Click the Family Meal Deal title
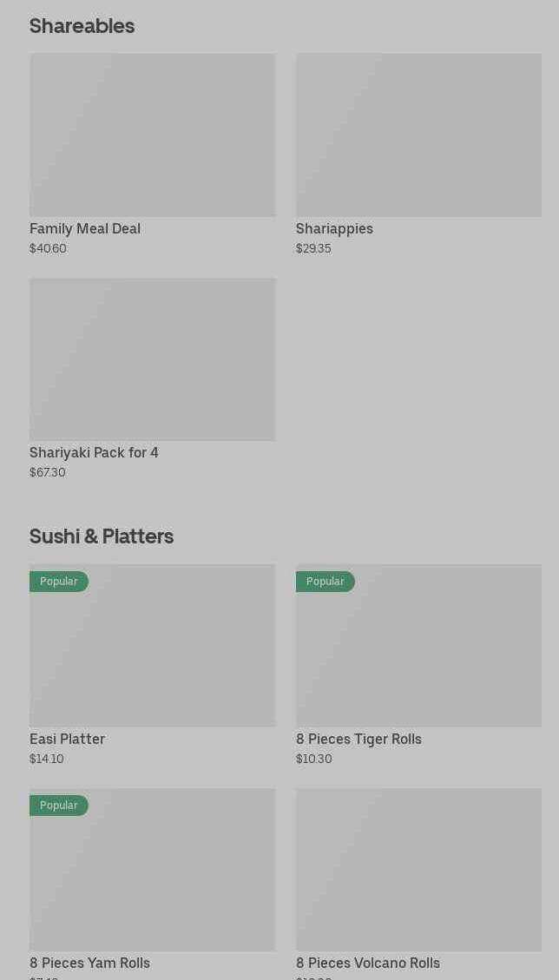The image size is (559, 980). tap(85, 229)
